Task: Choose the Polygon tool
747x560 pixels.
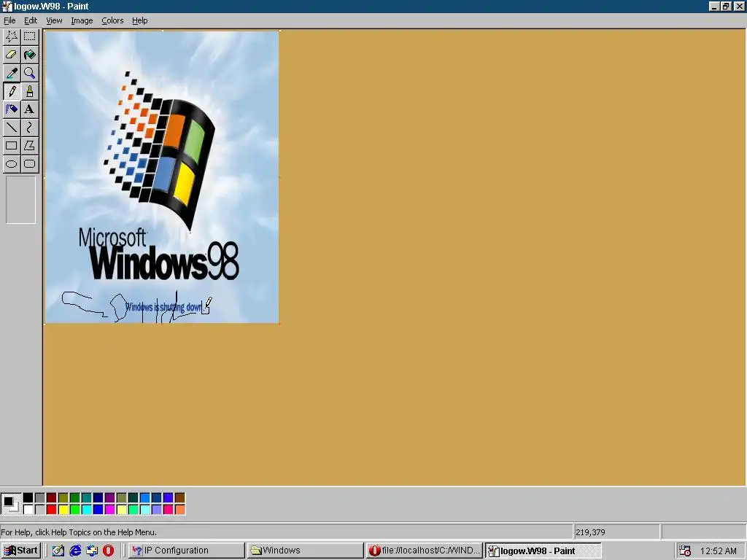Action: [x=29, y=146]
